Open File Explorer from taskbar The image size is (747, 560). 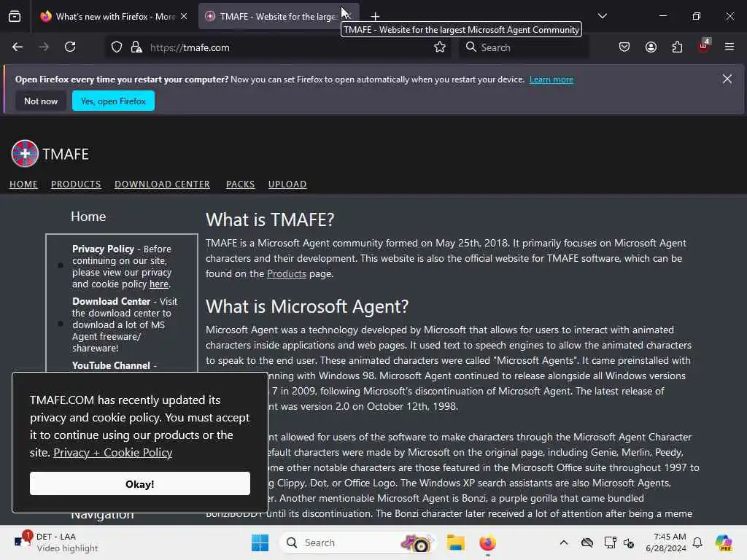click(x=455, y=542)
